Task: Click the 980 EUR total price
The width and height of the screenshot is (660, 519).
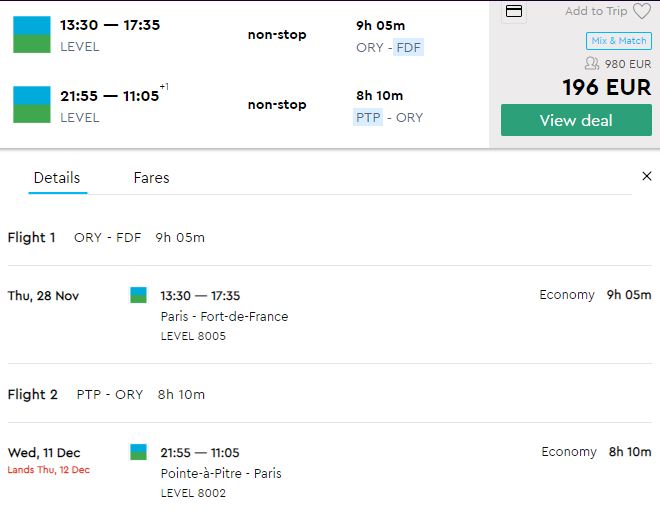Action: [628, 64]
